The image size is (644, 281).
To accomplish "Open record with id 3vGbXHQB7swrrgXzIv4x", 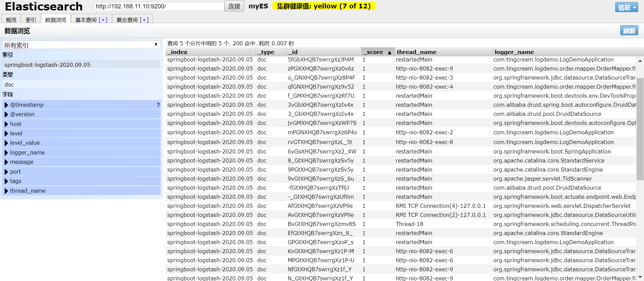I will click(x=320, y=105).
